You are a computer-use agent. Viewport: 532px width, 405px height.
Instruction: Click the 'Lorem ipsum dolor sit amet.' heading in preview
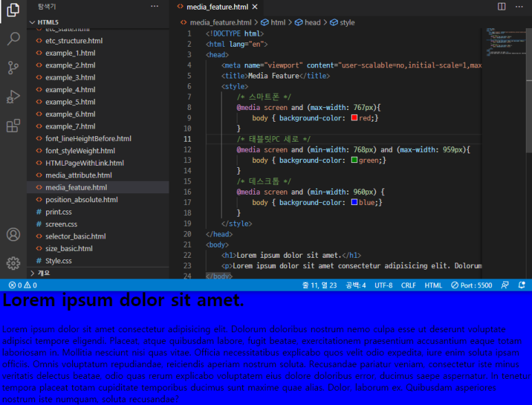pos(123,300)
